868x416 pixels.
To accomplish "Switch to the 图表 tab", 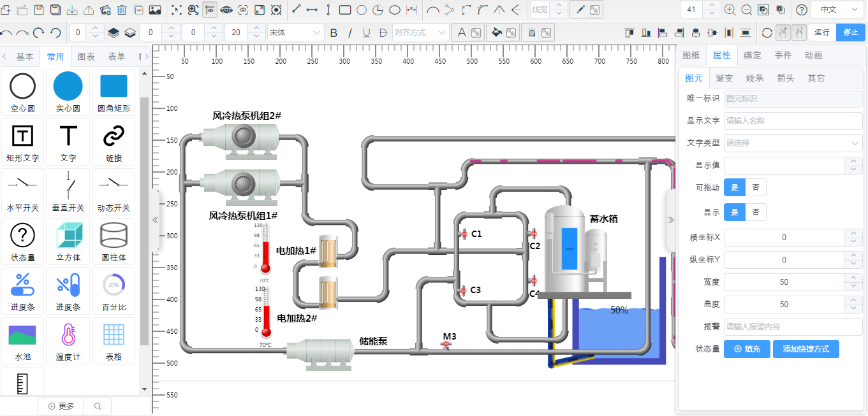I will click(86, 57).
